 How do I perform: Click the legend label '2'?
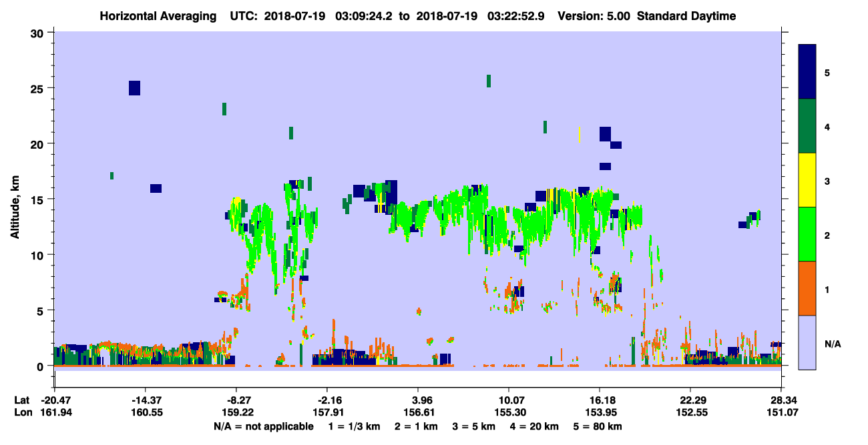[x=827, y=235]
